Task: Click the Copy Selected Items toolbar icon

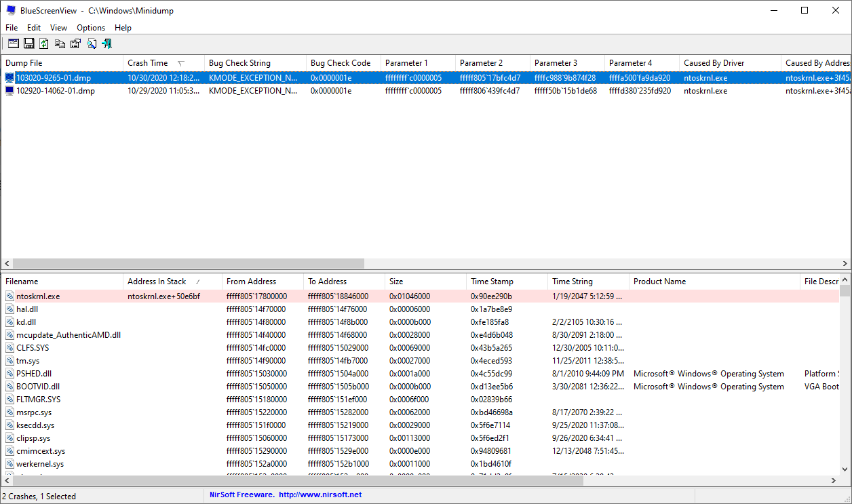Action: [x=60, y=43]
